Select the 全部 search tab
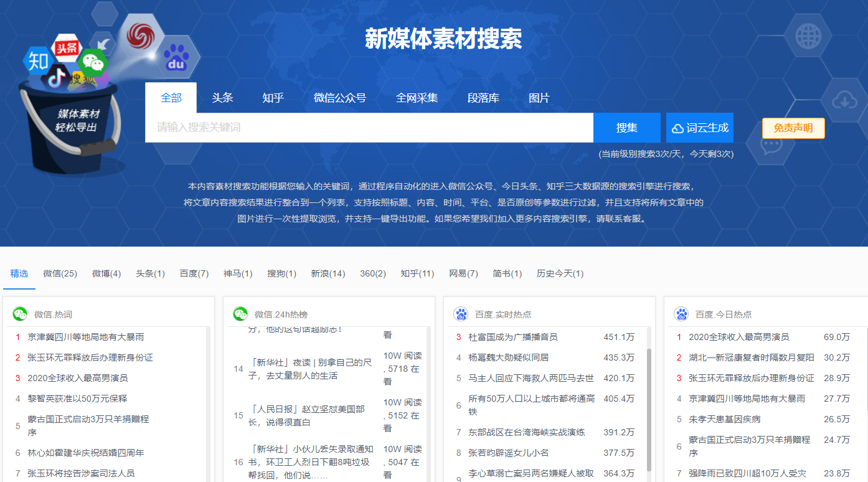Screen dimensions: 868x482 coord(171,98)
